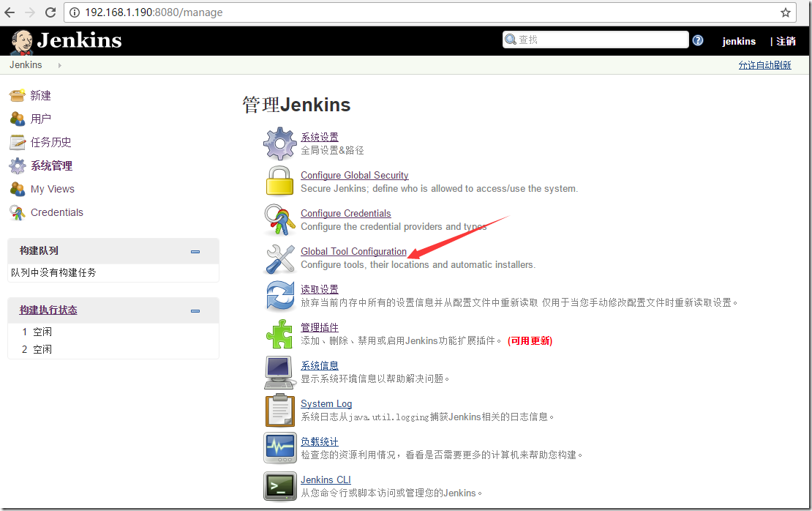This screenshot has height=511, width=812.
Task: Click the padlock icon for Global Security
Action: pyautogui.click(x=279, y=181)
